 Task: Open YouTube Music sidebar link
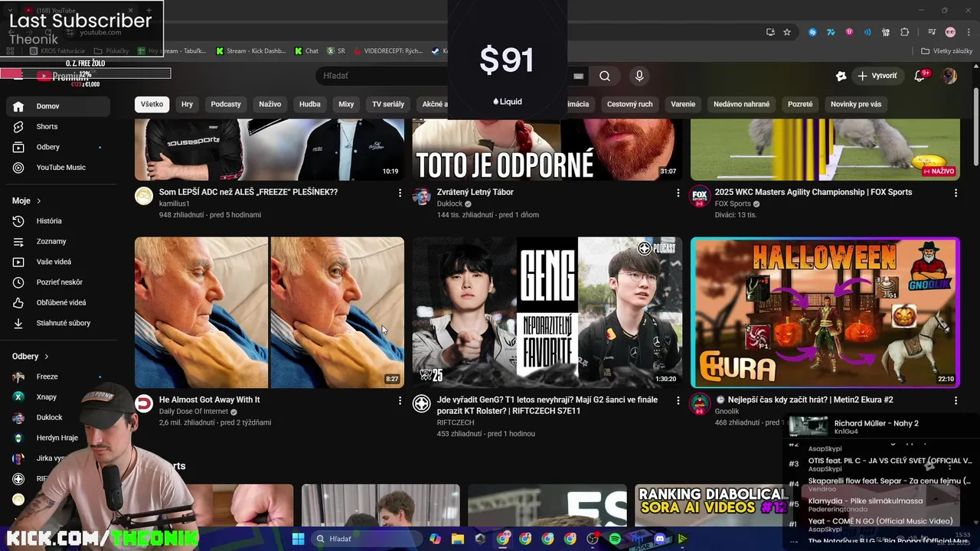click(58, 168)
